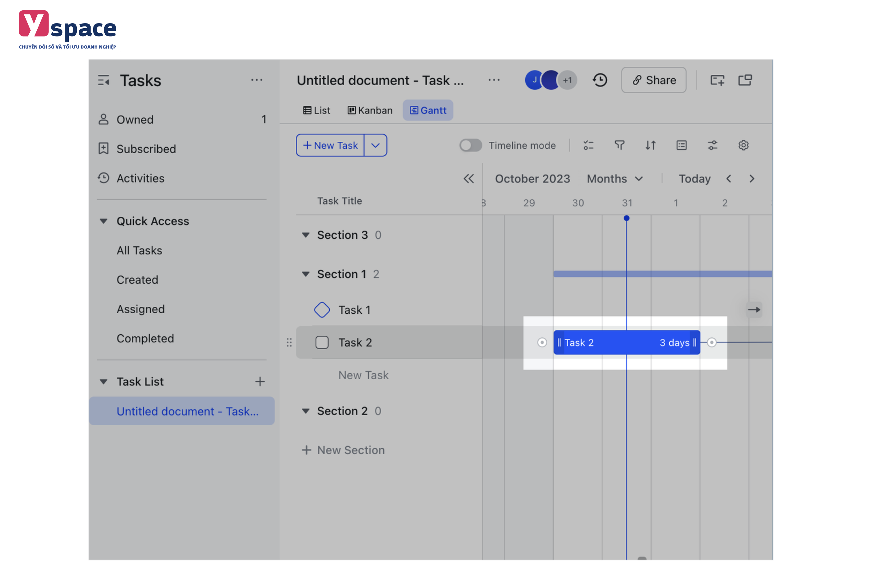
Task: Add a new task list
Action: tap(260, 382)
